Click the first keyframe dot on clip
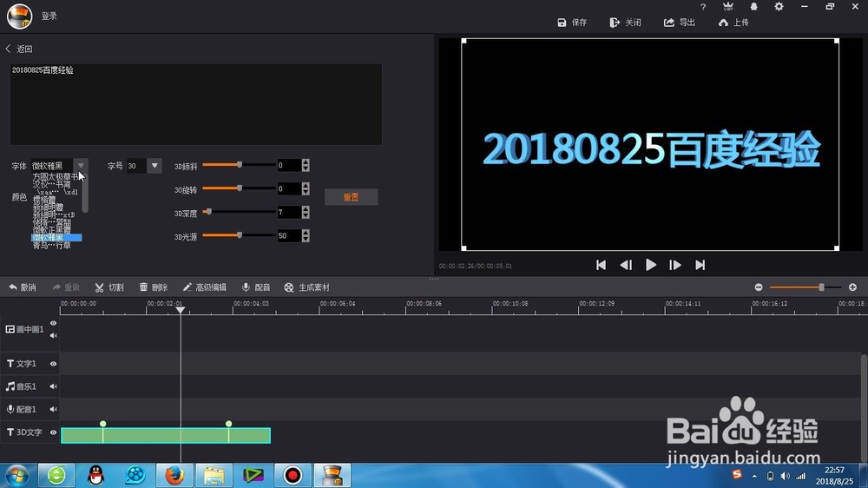 click(103, 424)
